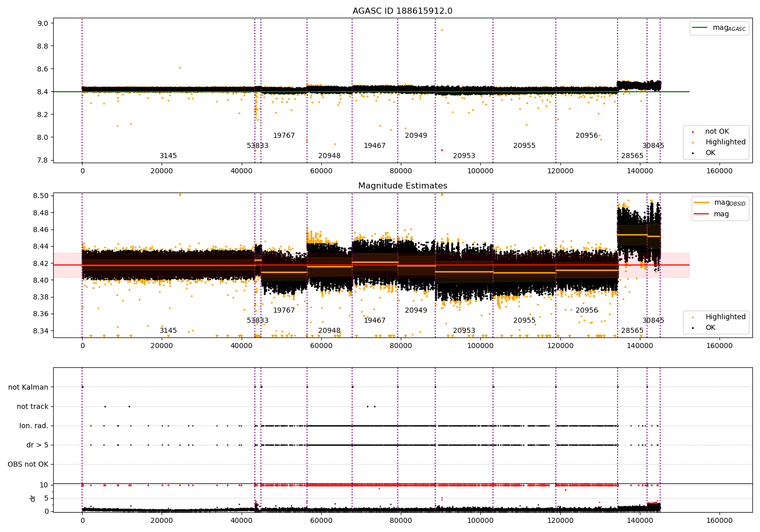Click y-axis tick 8.34
Screen dimensions: 760x532
[41, 331]
